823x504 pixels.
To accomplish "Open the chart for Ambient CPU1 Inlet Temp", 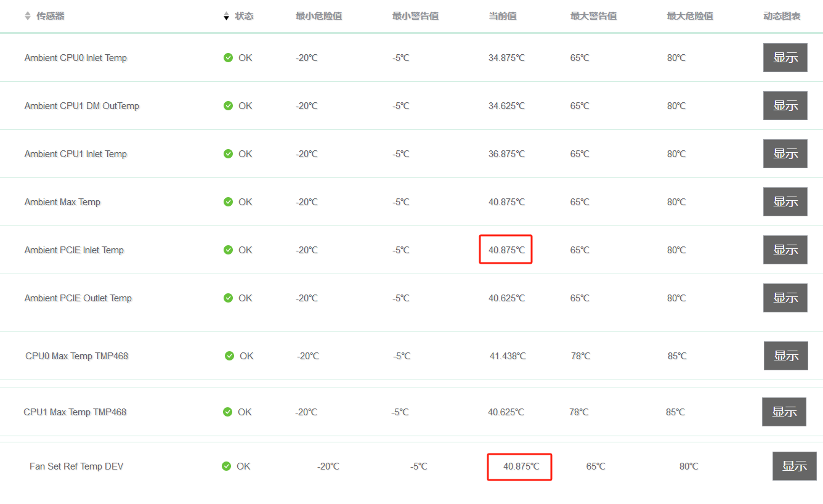I will click(x=785, y=154).
